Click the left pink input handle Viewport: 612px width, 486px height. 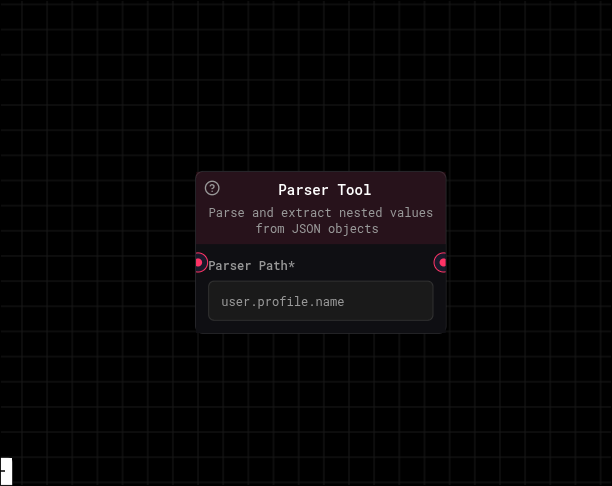pyautogui.click(x=199, y=263)
